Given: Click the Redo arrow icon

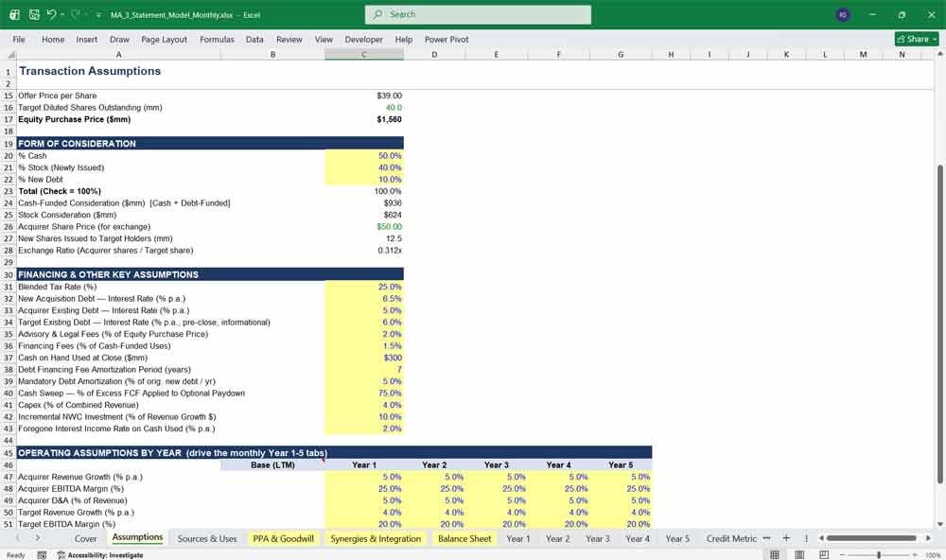Looking at the screenshot, I should pos(75,14).
